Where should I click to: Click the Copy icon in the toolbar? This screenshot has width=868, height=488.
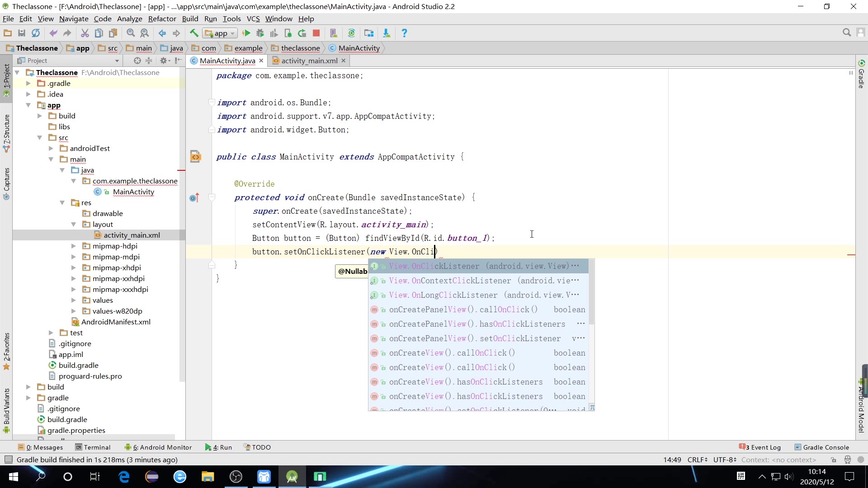99,33
